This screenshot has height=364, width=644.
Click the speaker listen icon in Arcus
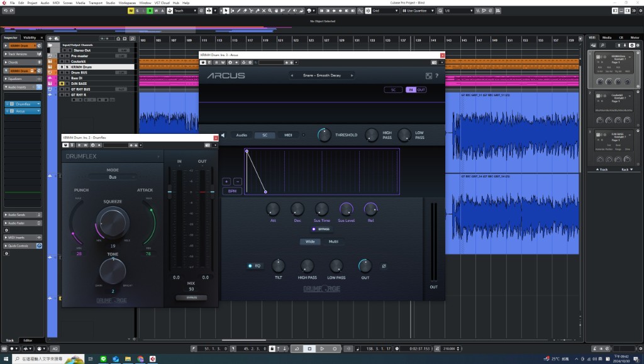(223, 135)
